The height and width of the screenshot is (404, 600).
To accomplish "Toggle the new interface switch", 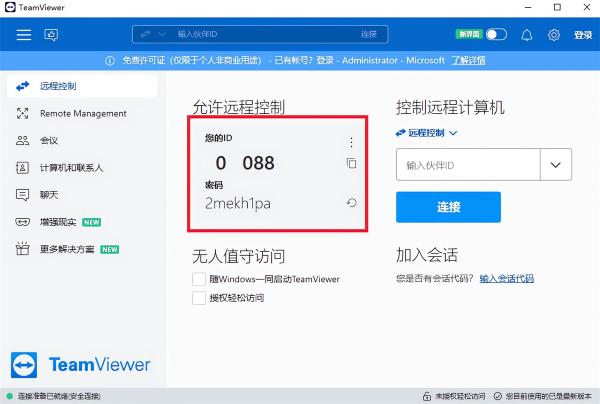I will (x=496, y=34).
